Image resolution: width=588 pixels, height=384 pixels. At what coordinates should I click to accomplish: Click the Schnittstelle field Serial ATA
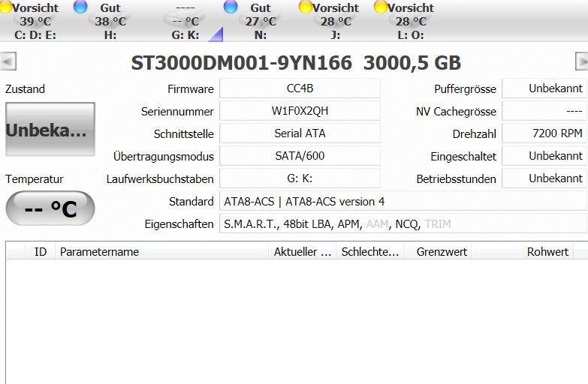(300, 133)
